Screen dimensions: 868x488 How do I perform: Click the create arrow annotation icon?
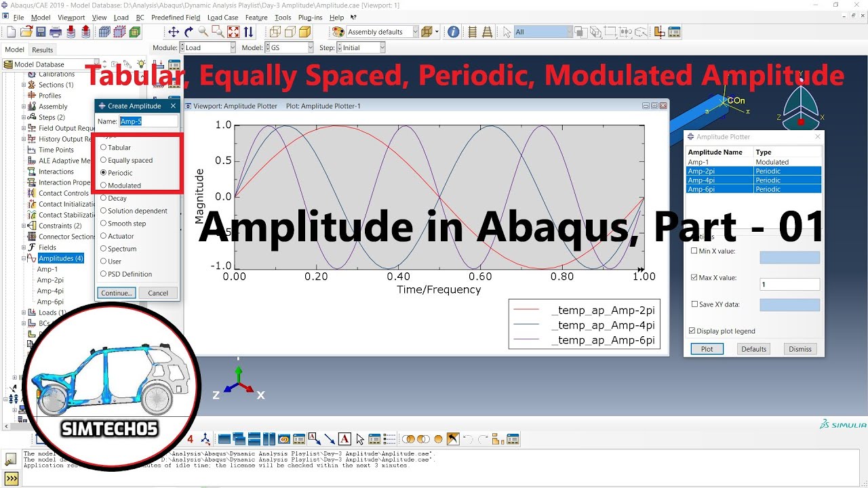coord(330,439)
